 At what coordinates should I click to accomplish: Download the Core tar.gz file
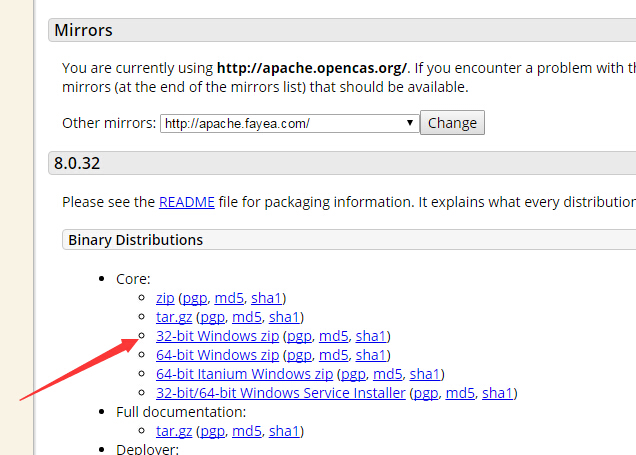(x=174, y=317)
